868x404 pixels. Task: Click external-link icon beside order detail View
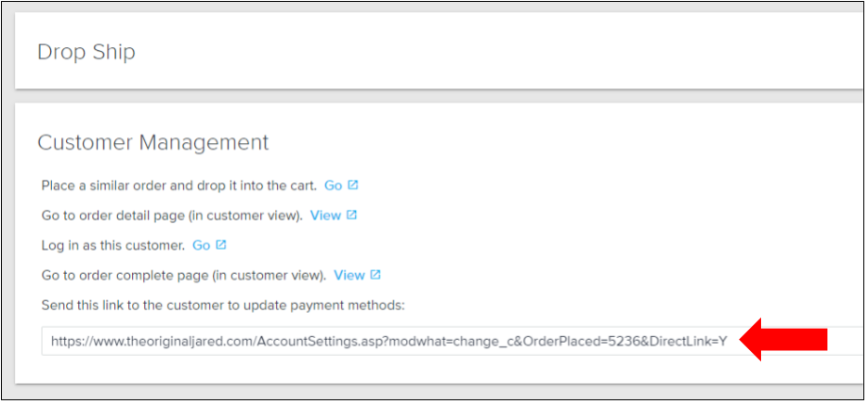351,215
